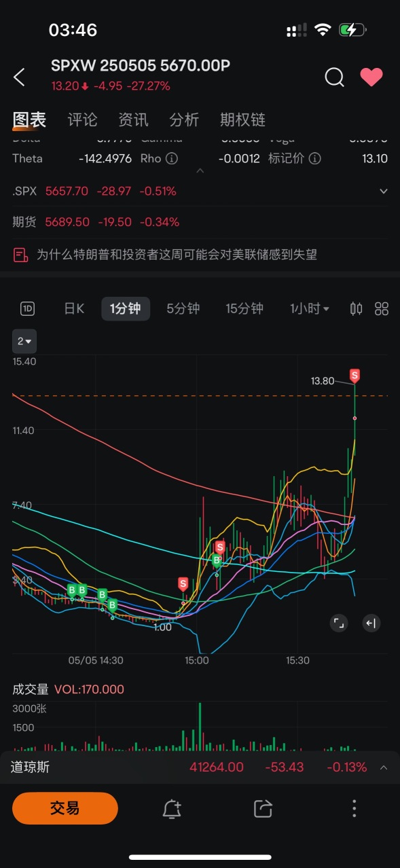400x868 pixels.
Task: Switch to the 图表 tab
Action: (x=29, y=120)
